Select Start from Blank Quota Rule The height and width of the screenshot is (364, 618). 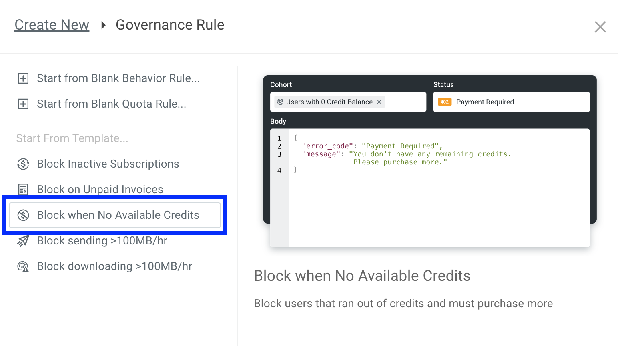pos(111,104)
